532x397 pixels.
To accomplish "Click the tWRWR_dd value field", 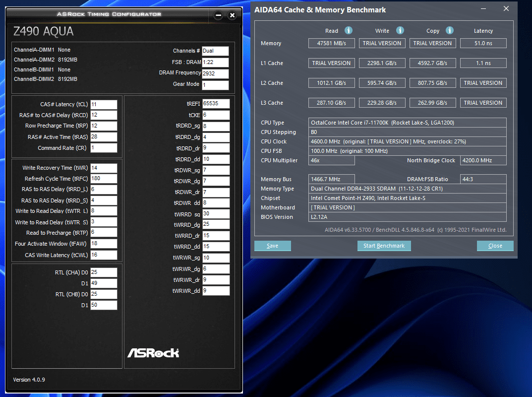I will pos(216,291).
